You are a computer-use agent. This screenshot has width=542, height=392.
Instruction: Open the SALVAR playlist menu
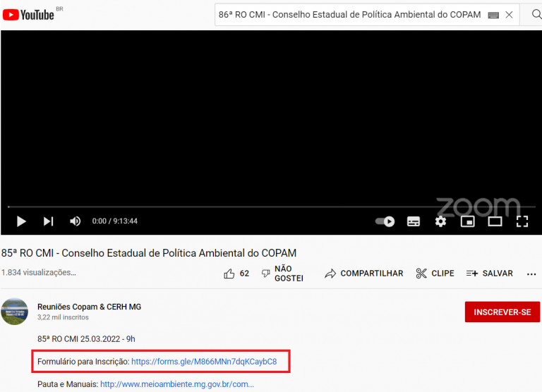pos(489,274)
